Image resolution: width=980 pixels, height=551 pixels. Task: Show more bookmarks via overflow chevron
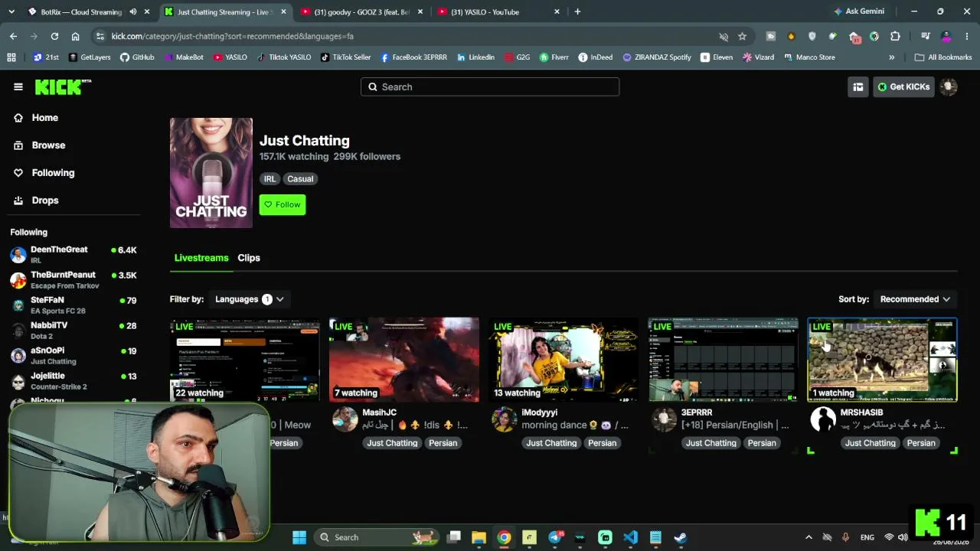[x=891, y=57]
